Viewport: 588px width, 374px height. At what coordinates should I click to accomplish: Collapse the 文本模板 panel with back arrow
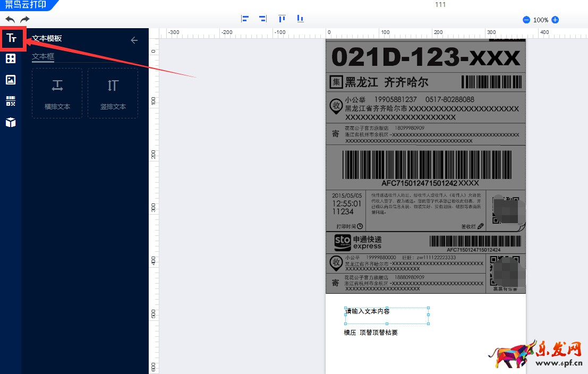[x=134, y=40]
